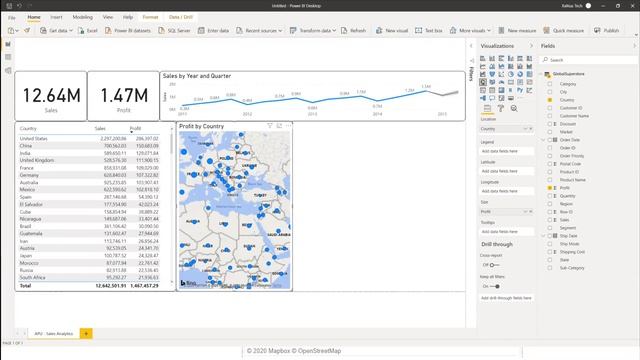Select the Q&A visual icon
Image resolution: width=640 pixels, height=360 pixels.
(x=492, y=98)
